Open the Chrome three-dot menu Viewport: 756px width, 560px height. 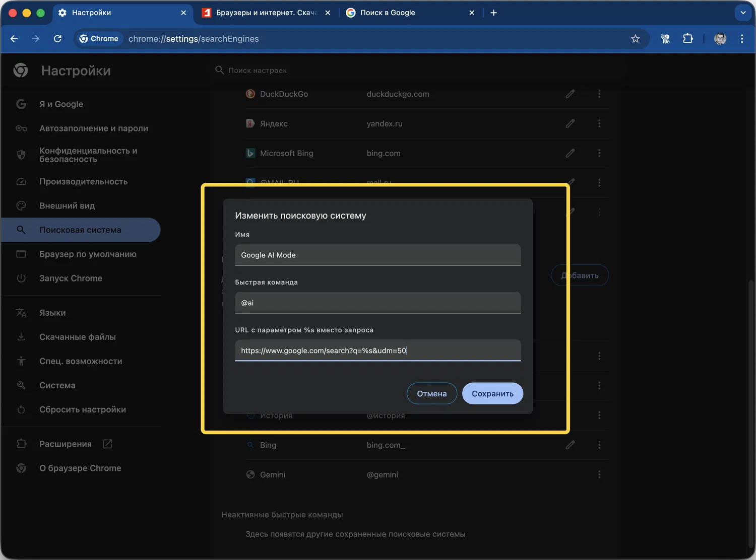(742, 39)
